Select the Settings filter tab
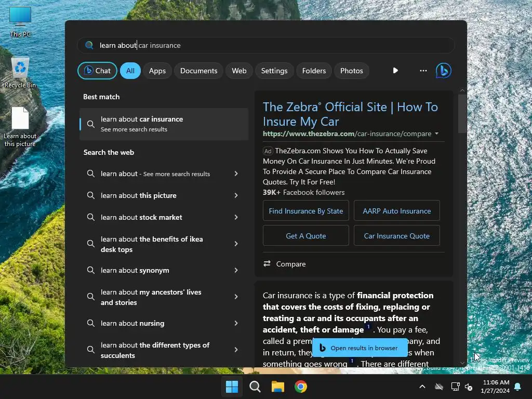The image size is (532, 399). point(274,71)
